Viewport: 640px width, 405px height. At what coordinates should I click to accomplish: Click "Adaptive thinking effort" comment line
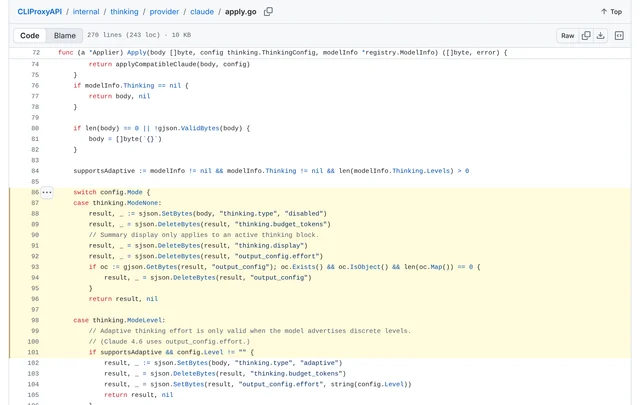click(x=249, y=331)
